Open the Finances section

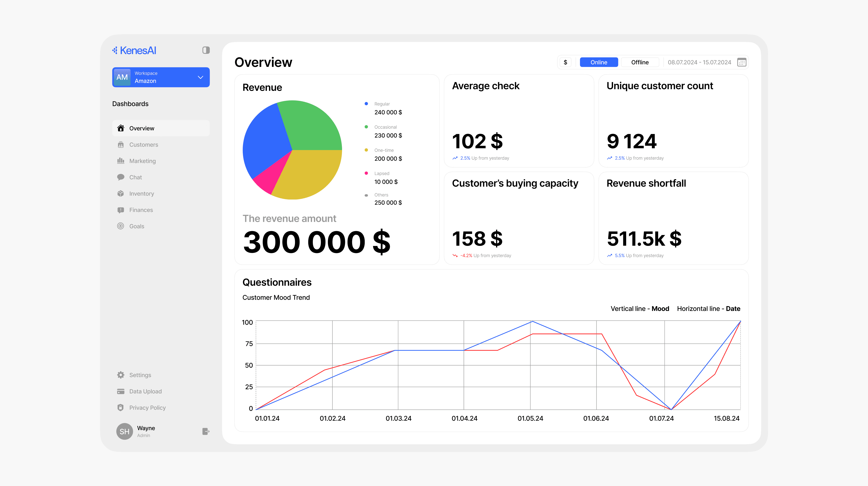(x=161, y=210)
